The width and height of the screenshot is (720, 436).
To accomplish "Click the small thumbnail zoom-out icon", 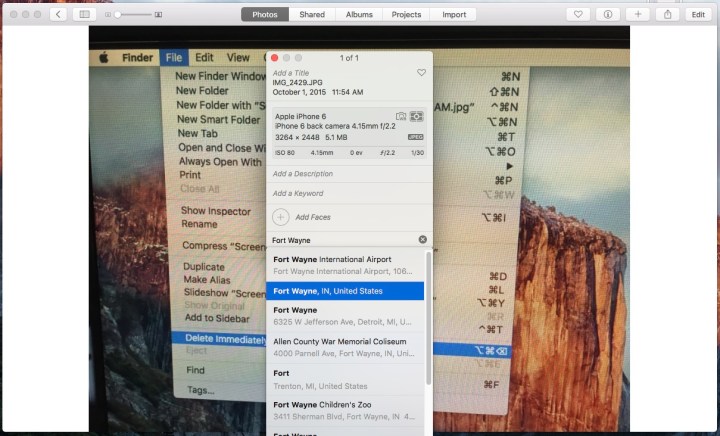I will [x=108, y=15].
